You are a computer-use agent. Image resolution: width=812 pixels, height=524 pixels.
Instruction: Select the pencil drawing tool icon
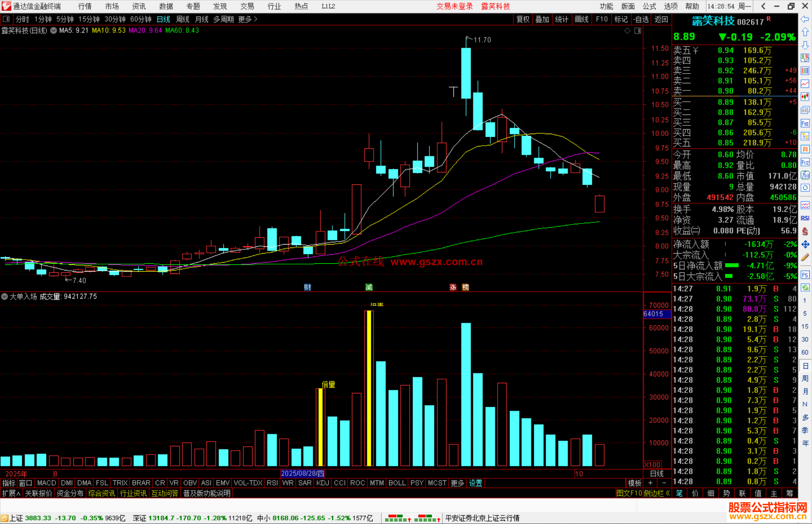pyautogui.click(x=805, y=258)
